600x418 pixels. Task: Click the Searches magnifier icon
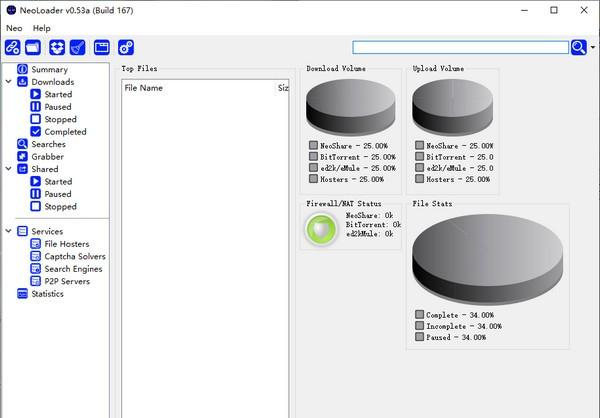click(23, 144)
